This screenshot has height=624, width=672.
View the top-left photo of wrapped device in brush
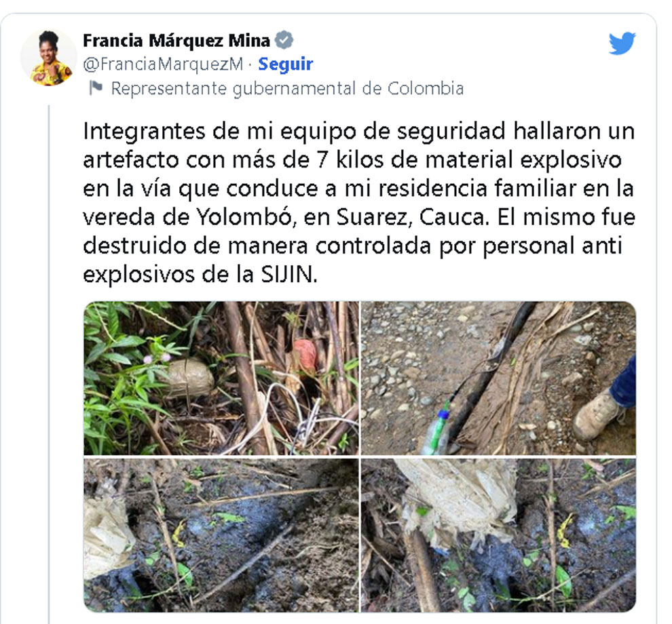pyautogui.click(x=221, y=378)
